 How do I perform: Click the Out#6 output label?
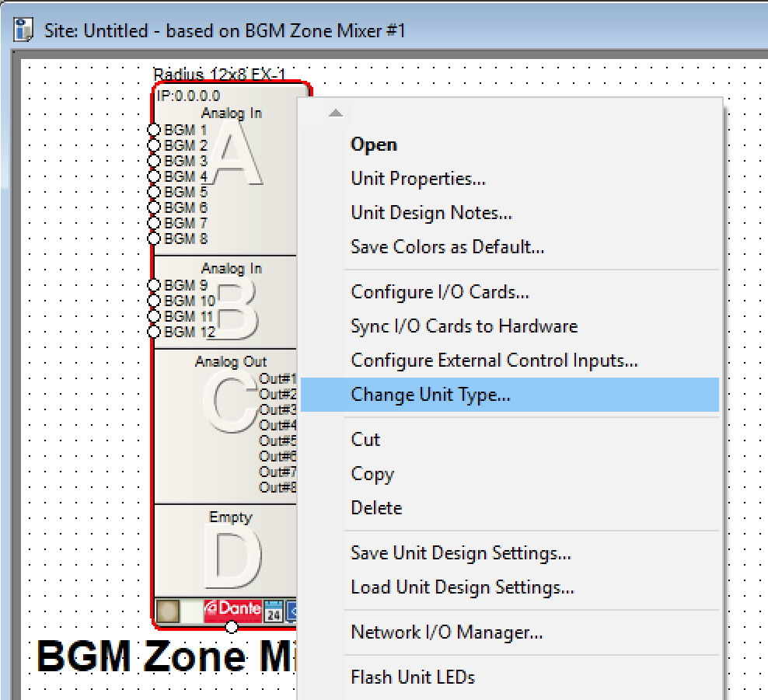[x=278, y=456]
